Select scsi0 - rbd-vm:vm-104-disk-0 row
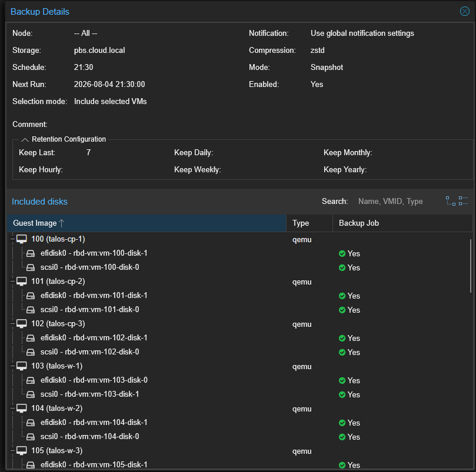The width and height of the screenshot is (476, 472). (240, 437)
